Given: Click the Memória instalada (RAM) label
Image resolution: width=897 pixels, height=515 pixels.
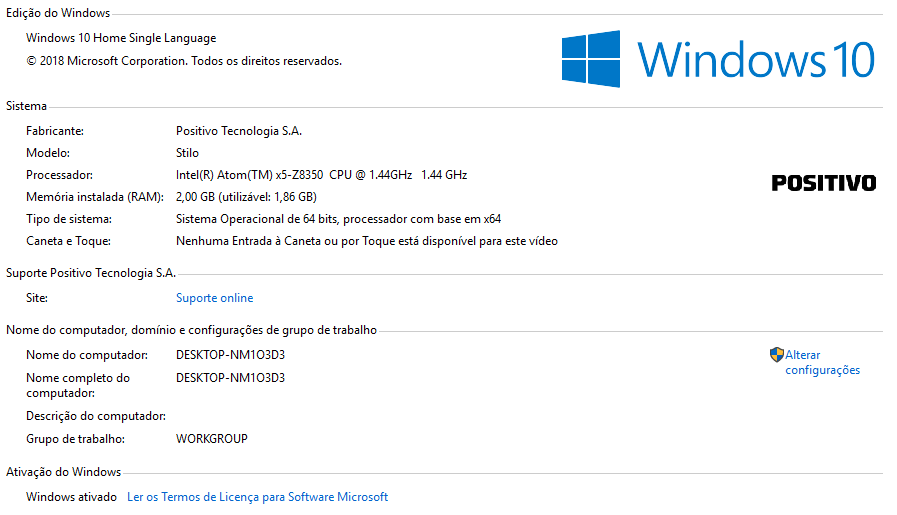Looking at the screenshot, I should click(95, 197).
